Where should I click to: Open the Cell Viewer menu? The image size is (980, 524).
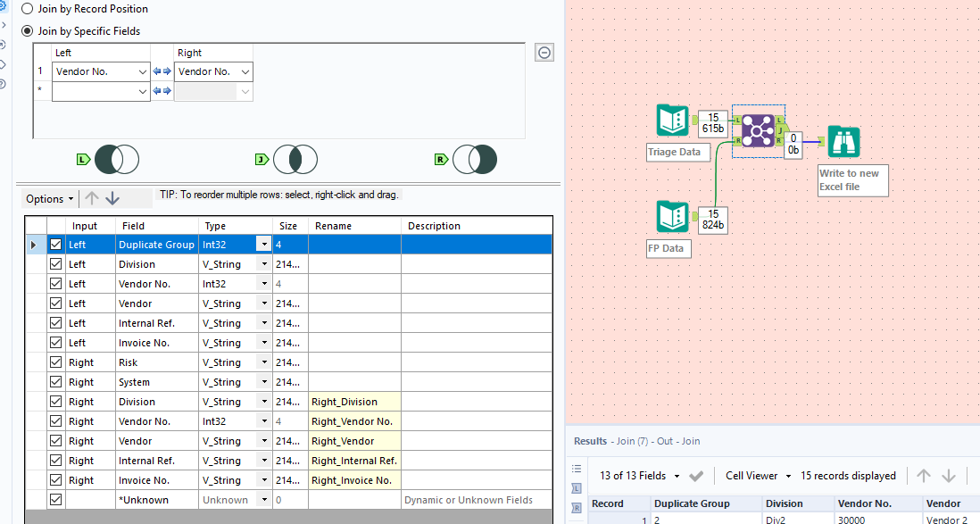(758, 476)
